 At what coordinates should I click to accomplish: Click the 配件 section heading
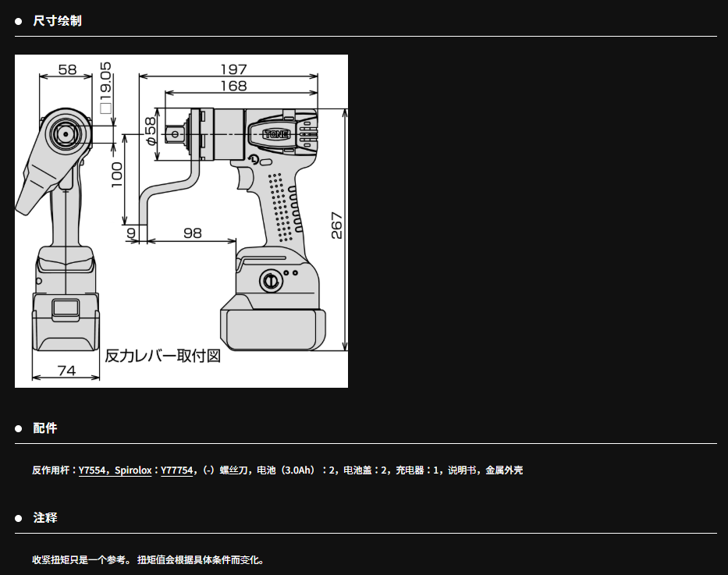45,428
